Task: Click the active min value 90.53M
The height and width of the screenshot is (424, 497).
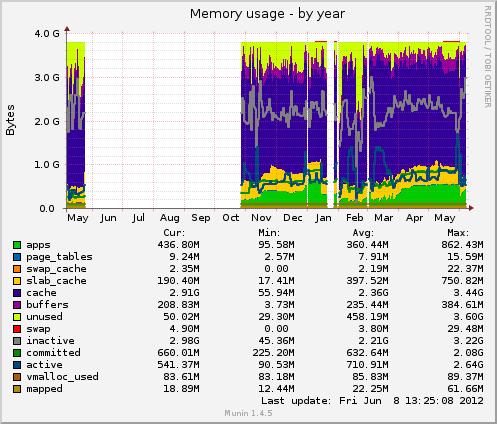Action: [276, 365]
